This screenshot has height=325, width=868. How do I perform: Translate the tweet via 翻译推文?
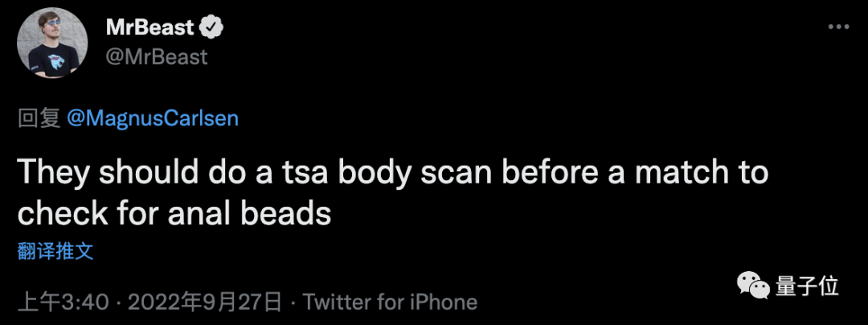55,251
